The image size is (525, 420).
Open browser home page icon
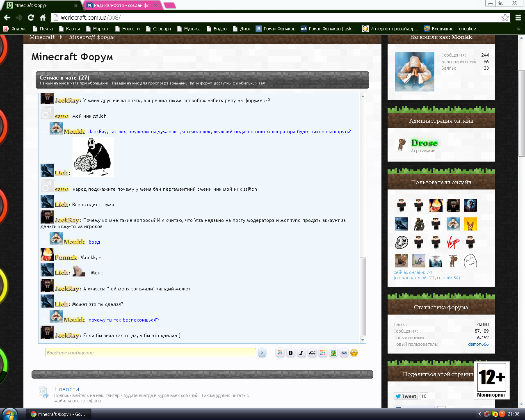coord(43,18)
